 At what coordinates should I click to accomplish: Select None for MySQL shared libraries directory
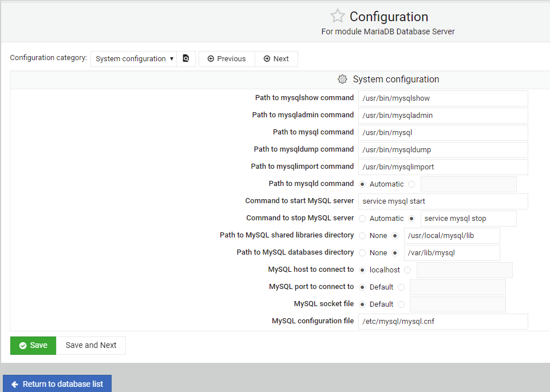[362, 236]
